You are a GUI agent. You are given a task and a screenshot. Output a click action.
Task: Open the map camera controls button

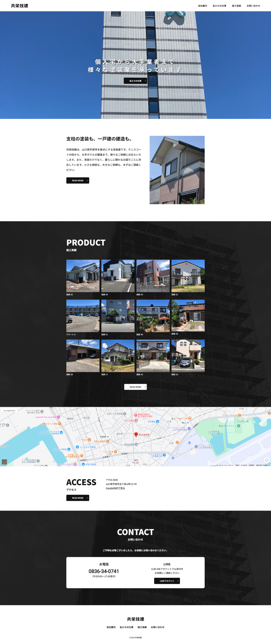tap(266, 460)
